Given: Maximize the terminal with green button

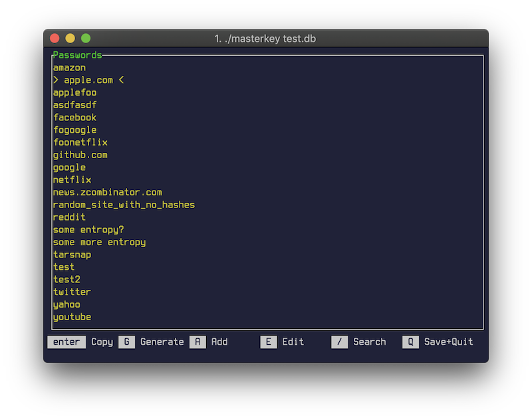Looking at the screenshot, I should point(86,39).
